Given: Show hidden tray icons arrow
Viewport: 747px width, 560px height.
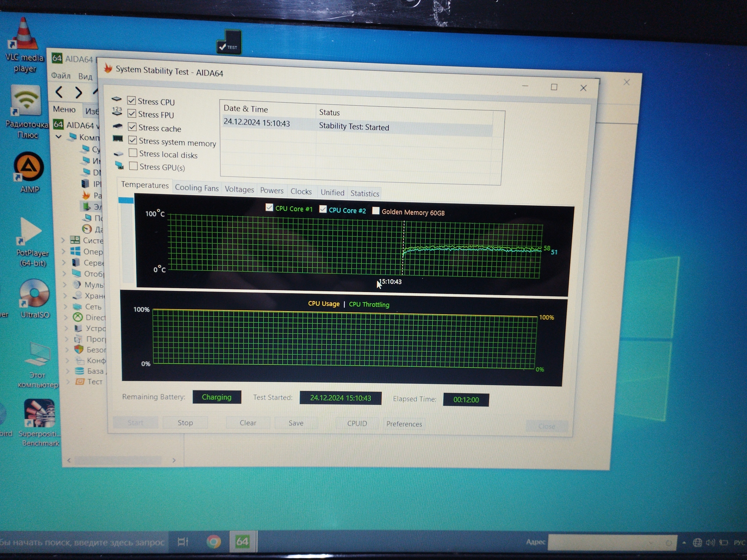Looking at the screenshot, I should click(684, 543).
